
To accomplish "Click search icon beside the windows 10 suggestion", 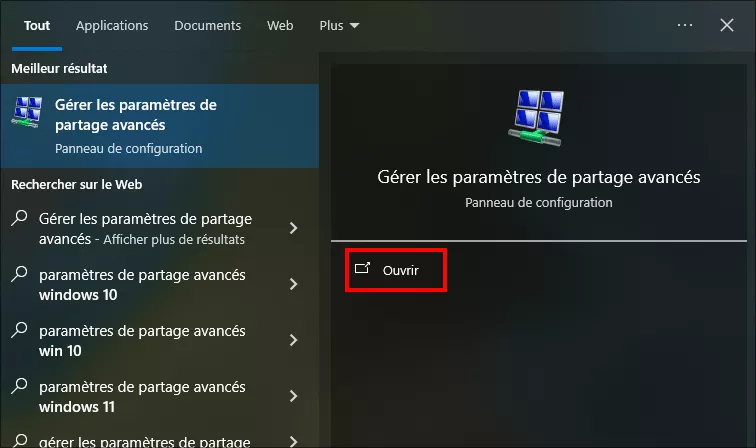I will 19,274.
